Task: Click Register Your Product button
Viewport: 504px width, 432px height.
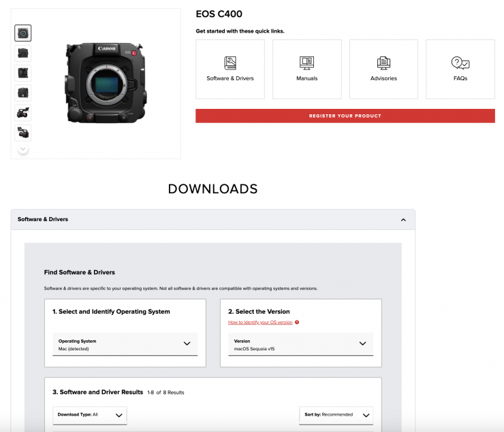Action: 345,116
